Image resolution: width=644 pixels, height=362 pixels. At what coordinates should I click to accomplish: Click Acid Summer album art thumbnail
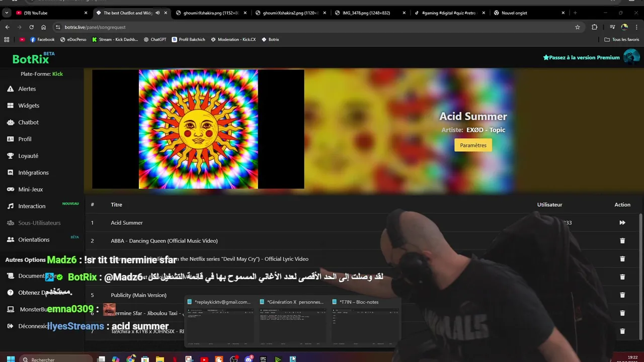[x=198, y=129]
